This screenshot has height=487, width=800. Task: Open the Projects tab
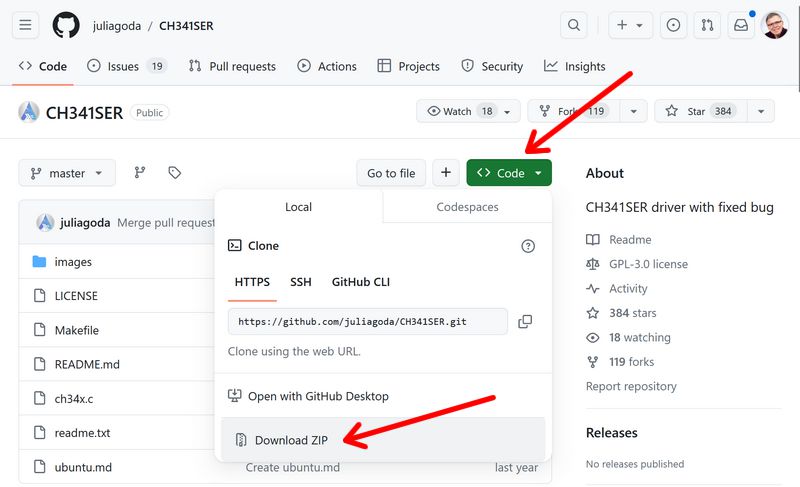click(x=408, y=66)
